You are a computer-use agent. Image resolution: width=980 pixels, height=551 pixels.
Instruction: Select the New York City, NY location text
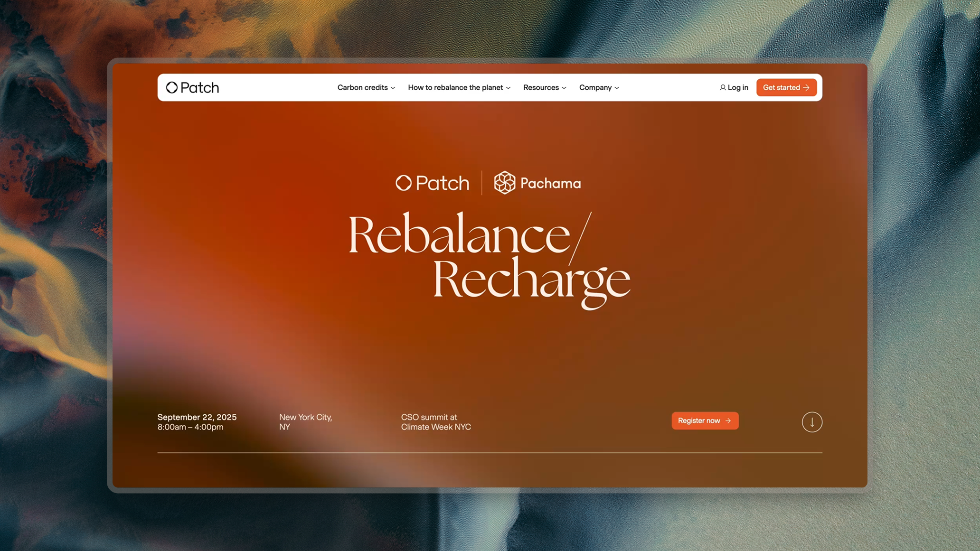click(306, 422)
